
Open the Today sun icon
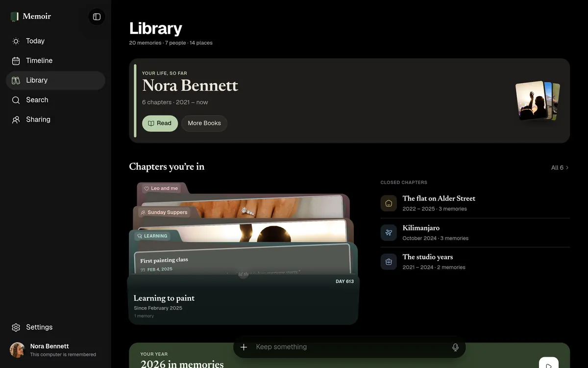point(16,41)
